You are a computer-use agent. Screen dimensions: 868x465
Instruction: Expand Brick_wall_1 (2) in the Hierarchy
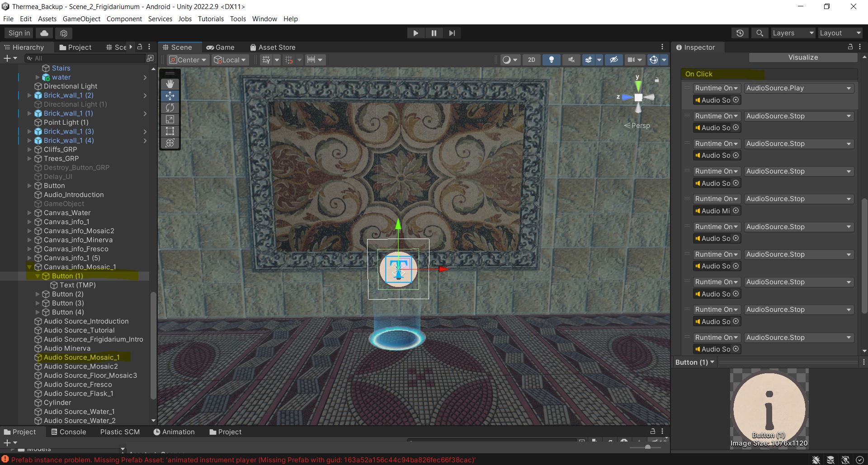pos(30,95)
